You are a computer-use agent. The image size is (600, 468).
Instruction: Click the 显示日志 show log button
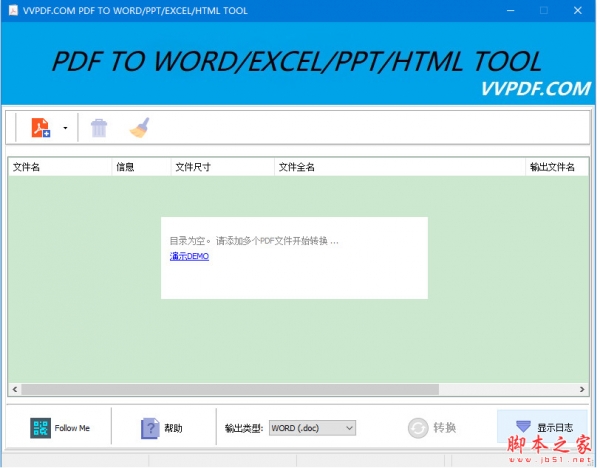click(x=542, y=427)
